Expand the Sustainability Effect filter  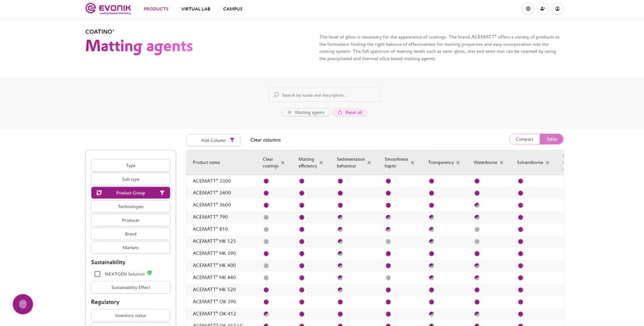pos(130,287)
